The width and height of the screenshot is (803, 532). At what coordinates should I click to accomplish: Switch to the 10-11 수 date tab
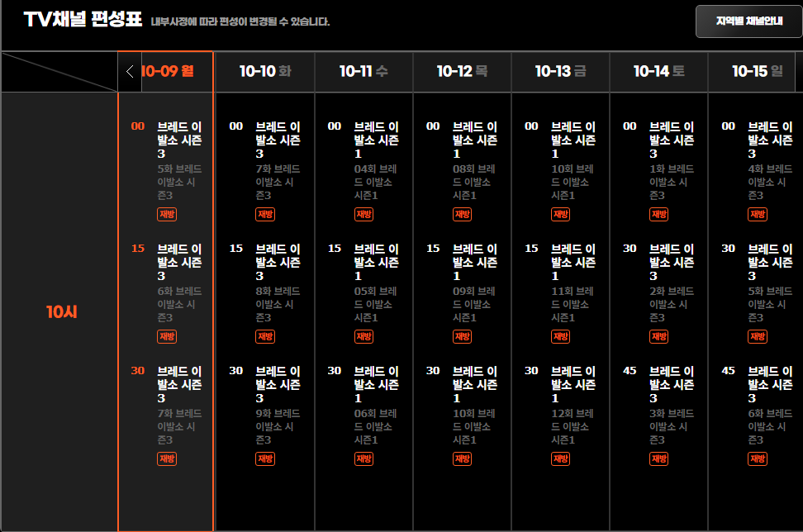pos(363,72)
